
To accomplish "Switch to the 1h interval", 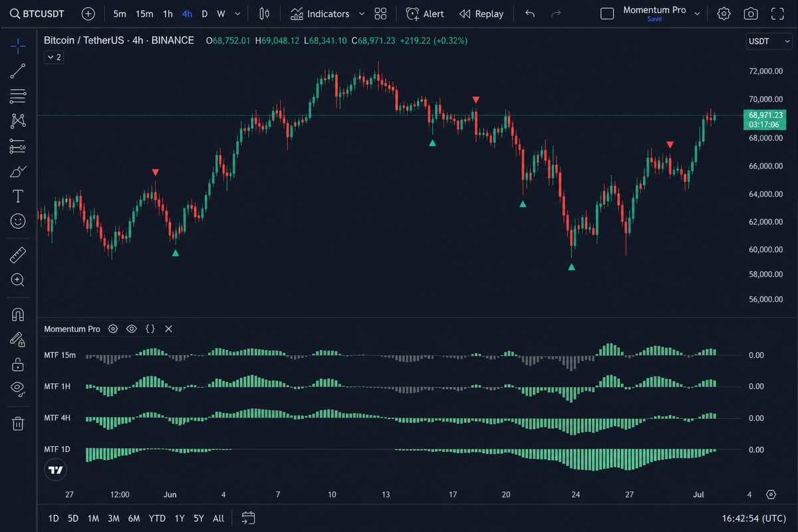I will point(168,13).
